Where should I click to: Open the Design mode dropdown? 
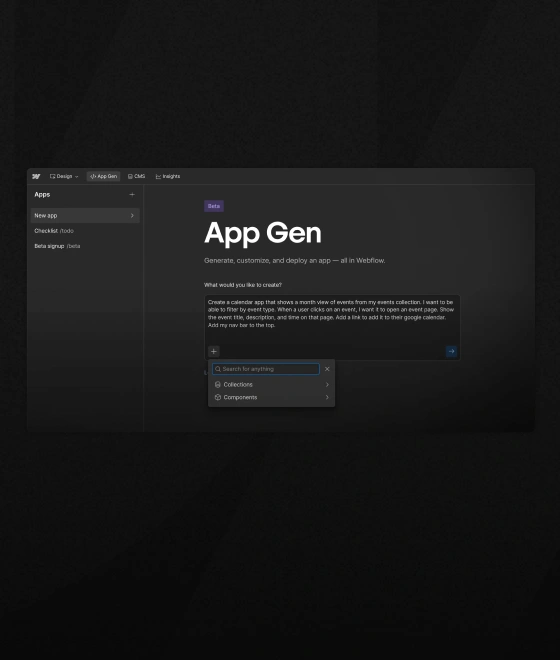coord(64,176)
